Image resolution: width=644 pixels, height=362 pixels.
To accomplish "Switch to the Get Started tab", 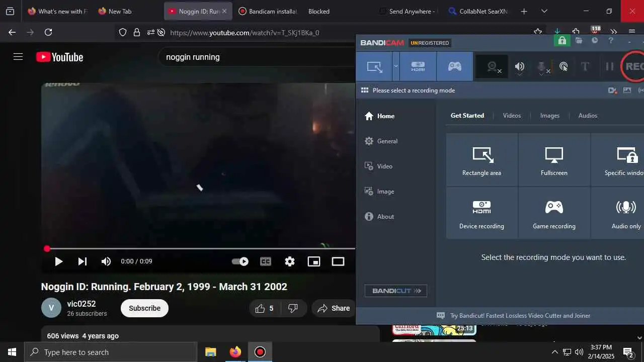I will click(x=467, y=116).
